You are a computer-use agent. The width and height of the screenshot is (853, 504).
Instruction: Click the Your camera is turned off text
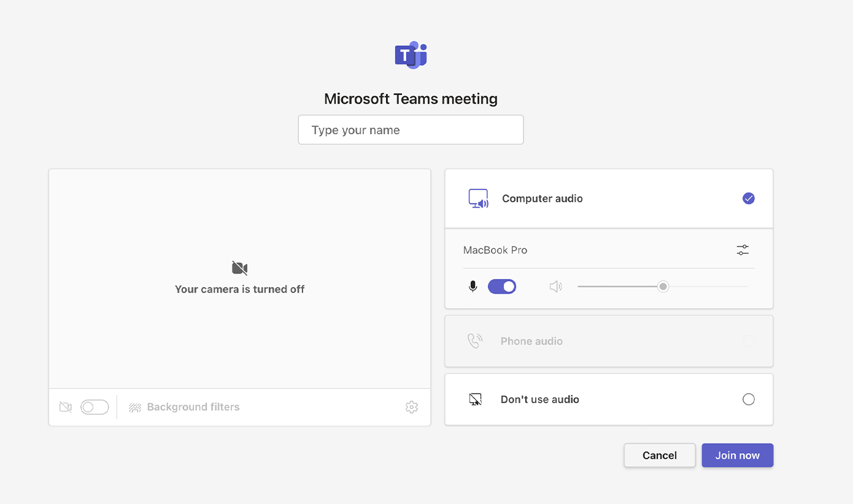coord(239,289)
